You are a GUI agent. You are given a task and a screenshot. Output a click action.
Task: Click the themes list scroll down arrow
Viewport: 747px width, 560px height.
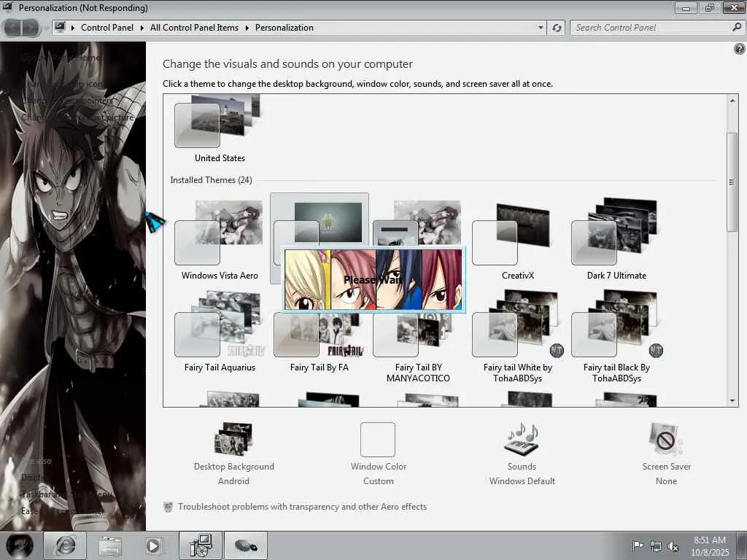tap(732, 401)
